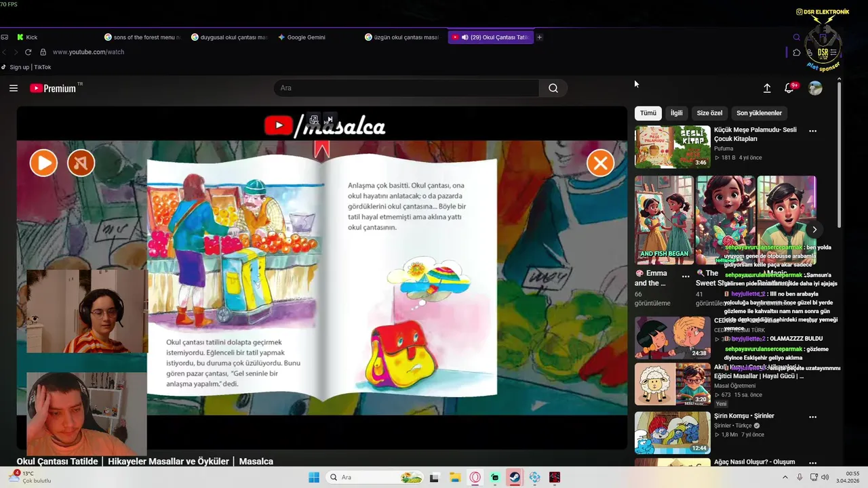Open Windows Start menu
Viewport: 868px width, 488px height.
(x=314, y=477)
